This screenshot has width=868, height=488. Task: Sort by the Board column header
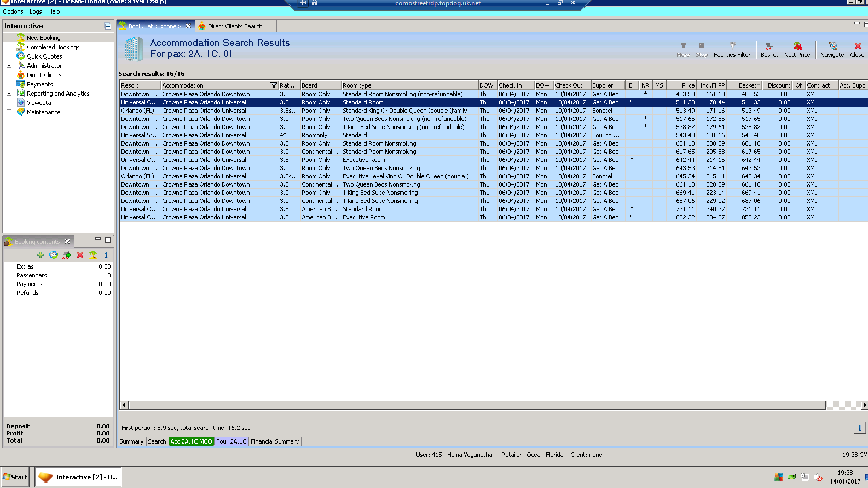321,85
